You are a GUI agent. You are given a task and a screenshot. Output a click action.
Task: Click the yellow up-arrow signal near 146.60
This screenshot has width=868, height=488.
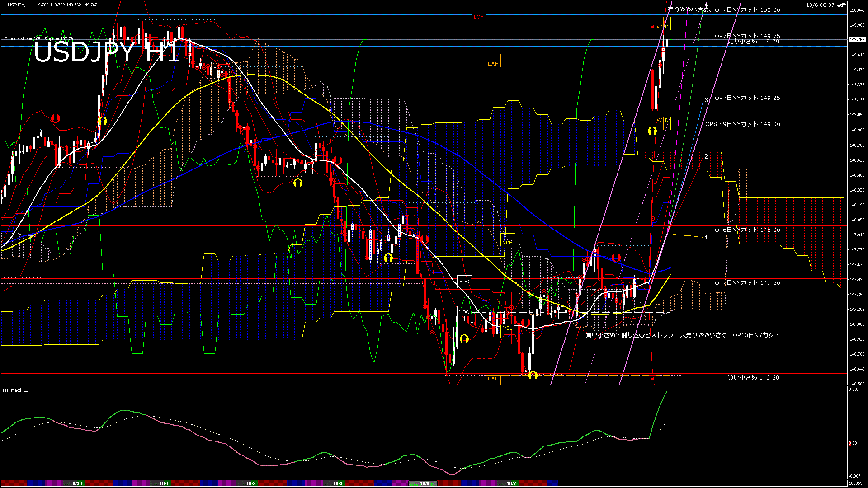(x=533, y=375)
